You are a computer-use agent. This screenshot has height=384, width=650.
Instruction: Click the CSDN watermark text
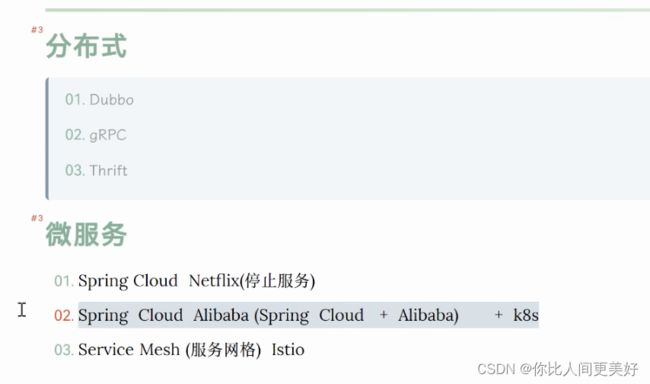[558, 369]
